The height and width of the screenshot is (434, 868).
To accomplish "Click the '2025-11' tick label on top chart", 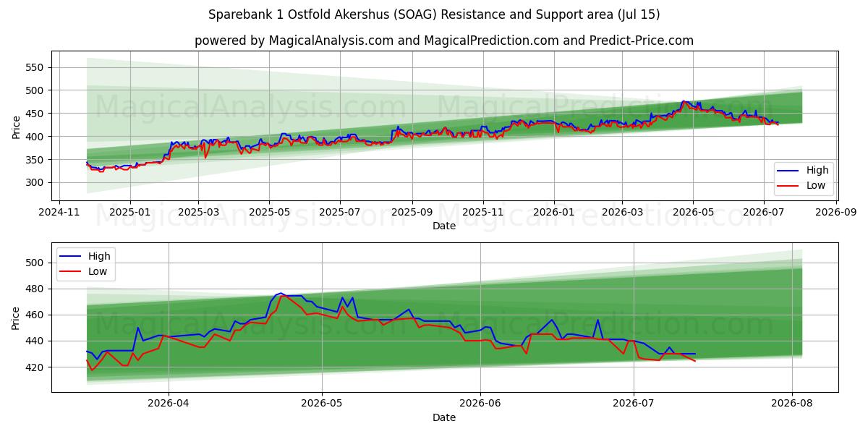I will 483,213.
